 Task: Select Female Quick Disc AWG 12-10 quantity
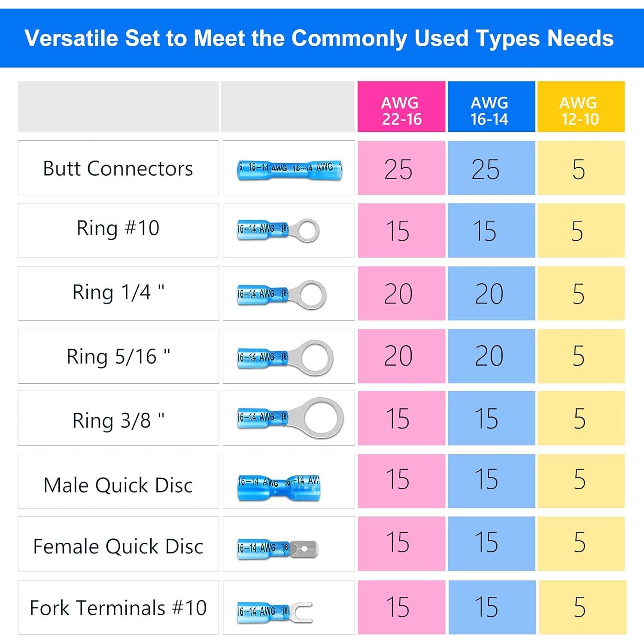click(x=581, y=542)
